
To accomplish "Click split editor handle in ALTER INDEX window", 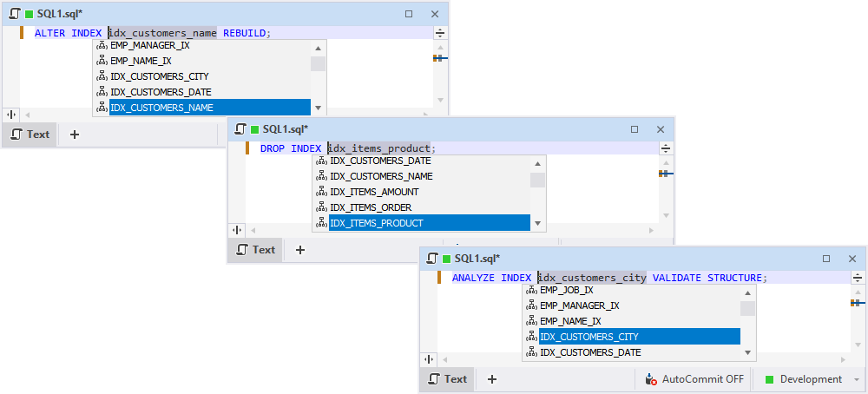I will (440, 33).
